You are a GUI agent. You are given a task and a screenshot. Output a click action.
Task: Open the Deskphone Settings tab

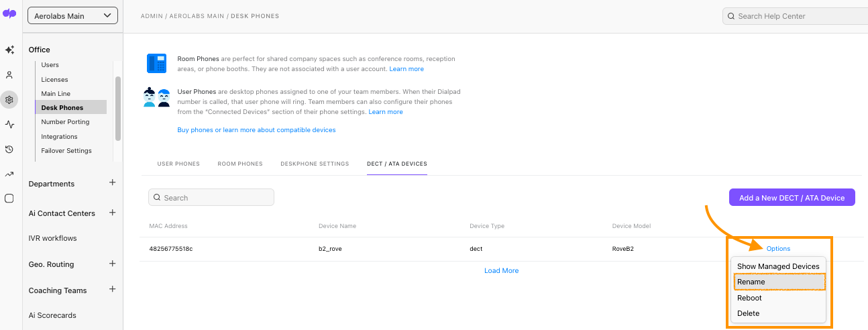point(315,164)
